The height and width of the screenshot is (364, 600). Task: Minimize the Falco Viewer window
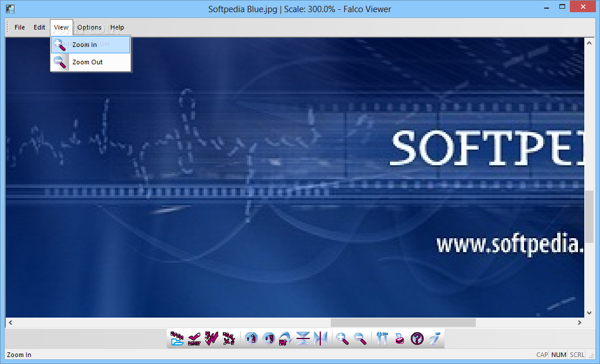pos(547,7)
